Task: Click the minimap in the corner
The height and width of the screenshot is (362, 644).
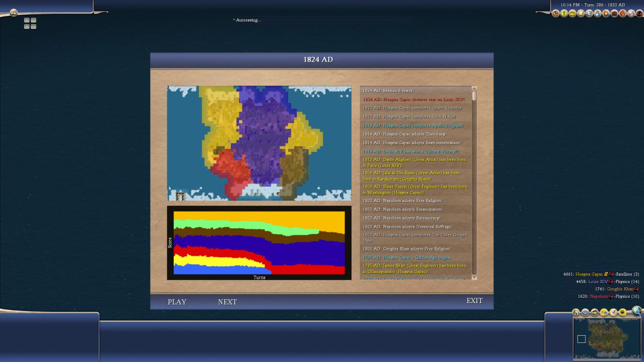Action: click(607, 339)
